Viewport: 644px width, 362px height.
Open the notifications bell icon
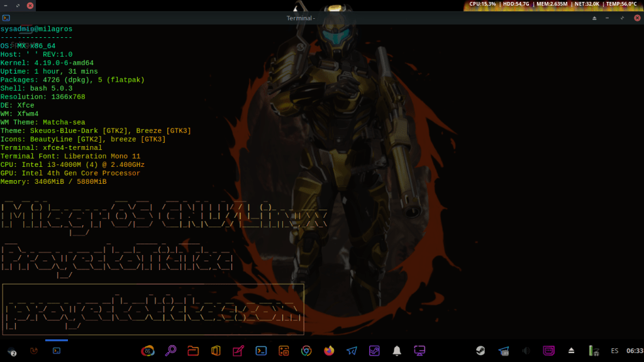(x=397, y=351)
